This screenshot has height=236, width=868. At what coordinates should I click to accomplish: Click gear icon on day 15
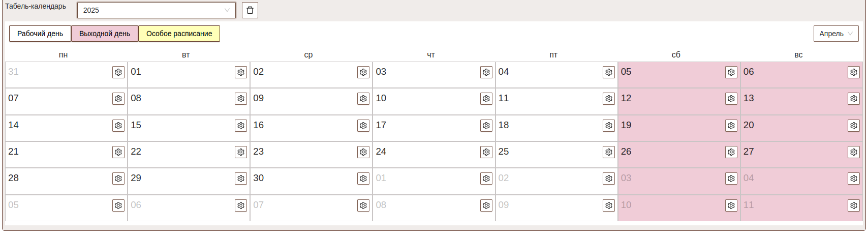241,126
